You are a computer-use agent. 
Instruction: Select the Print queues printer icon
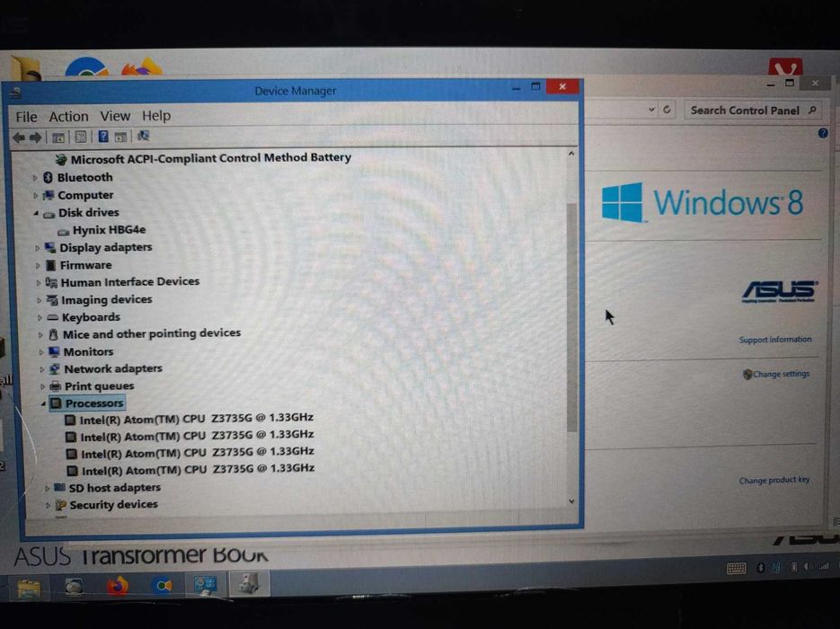[x=55, y=386]
